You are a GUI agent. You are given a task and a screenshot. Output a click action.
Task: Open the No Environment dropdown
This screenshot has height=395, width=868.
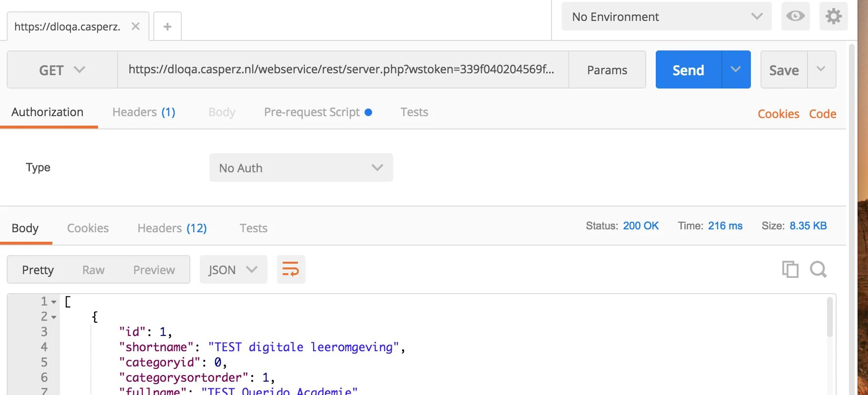[666, 17]
